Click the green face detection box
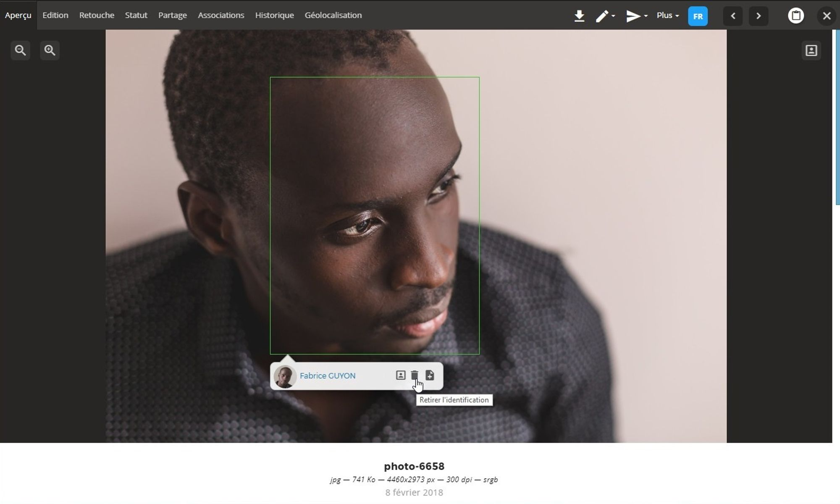The width and height of the screenshot is (840, 504). point(375,215)
